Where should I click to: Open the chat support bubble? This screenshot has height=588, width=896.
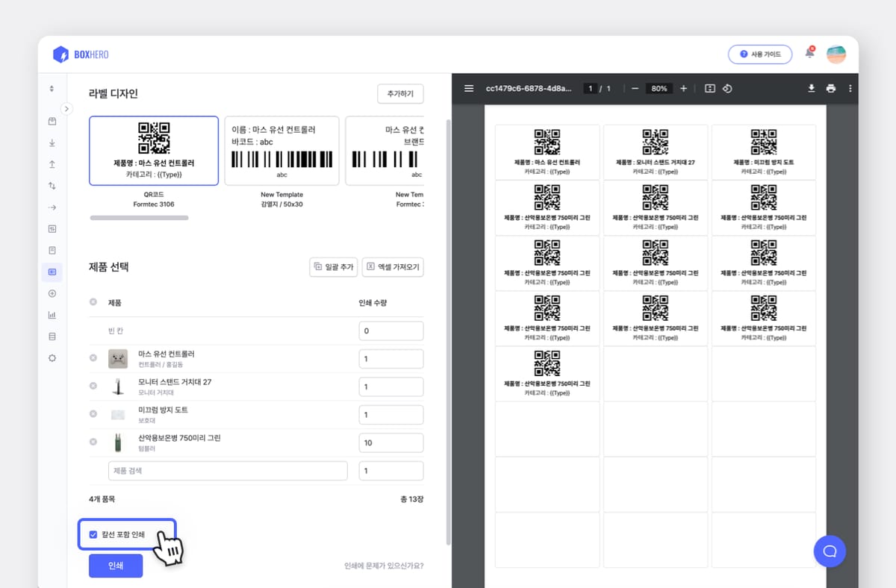coord(830,551)
